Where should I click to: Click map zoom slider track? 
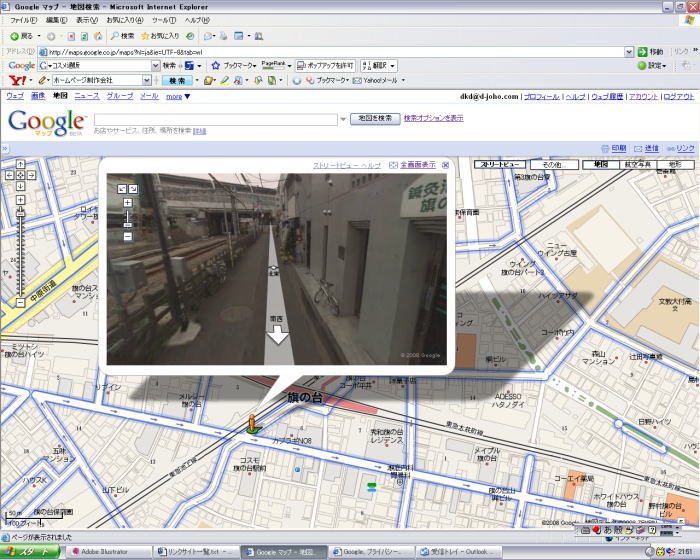tap(21, 256)
